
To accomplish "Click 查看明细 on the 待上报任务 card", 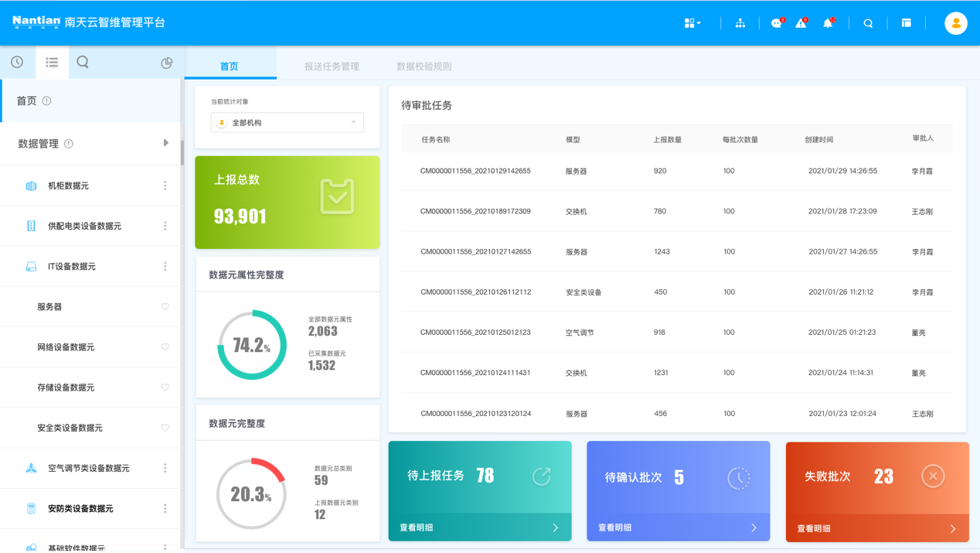I will pyautogui.click(x=479, y=527).
